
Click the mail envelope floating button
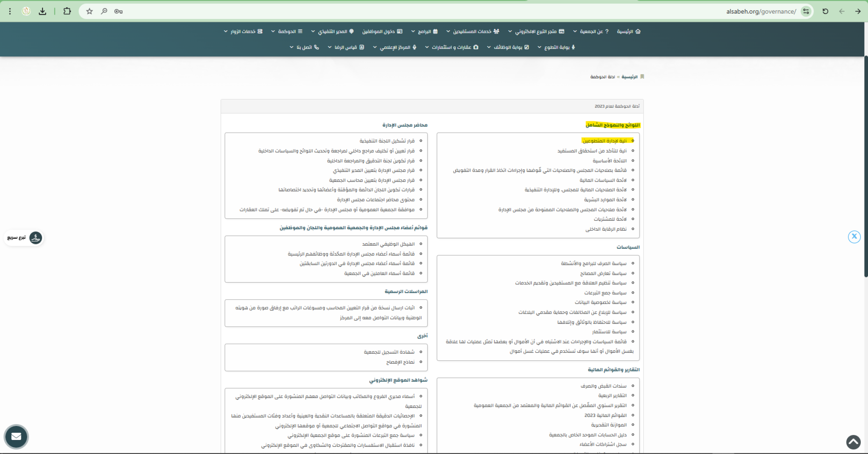16,437
